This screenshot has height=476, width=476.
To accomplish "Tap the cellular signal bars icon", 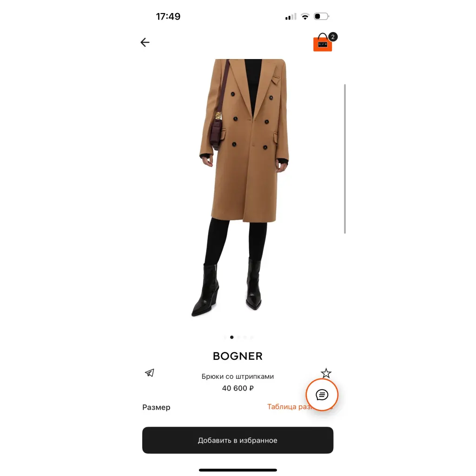I will click(x=291, y=17).
